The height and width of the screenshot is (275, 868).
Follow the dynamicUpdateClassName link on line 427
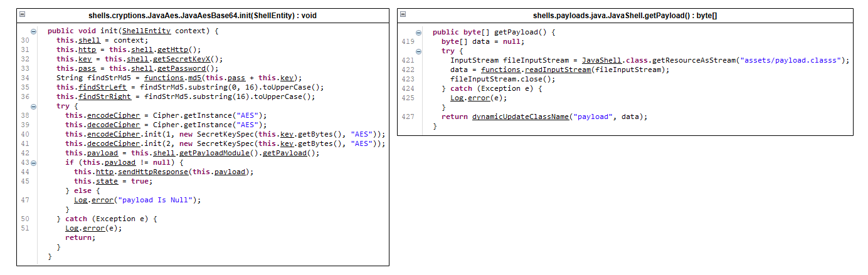pos(521,117)
